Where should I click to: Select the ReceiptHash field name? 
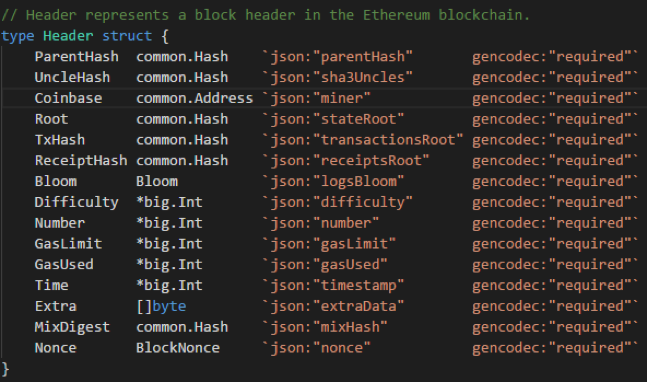point(81,160)
